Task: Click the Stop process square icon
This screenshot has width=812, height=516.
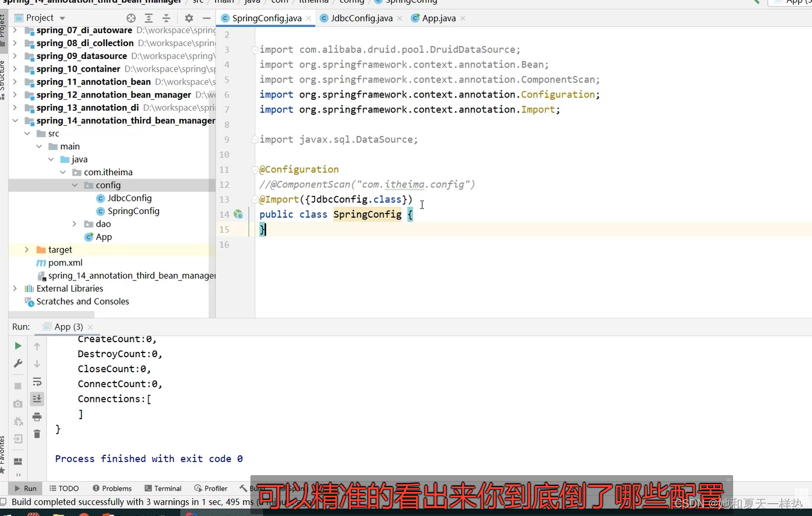Action: (x=18, y=386)
